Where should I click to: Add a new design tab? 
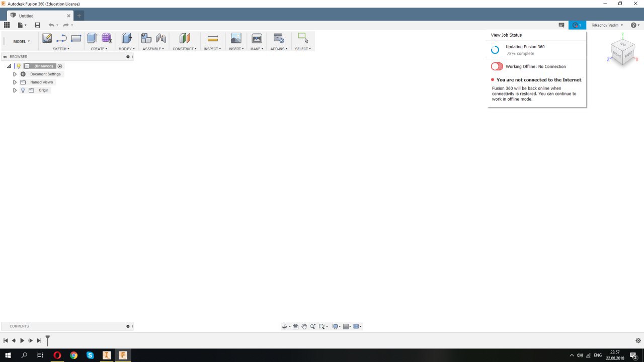click(79, 16)
